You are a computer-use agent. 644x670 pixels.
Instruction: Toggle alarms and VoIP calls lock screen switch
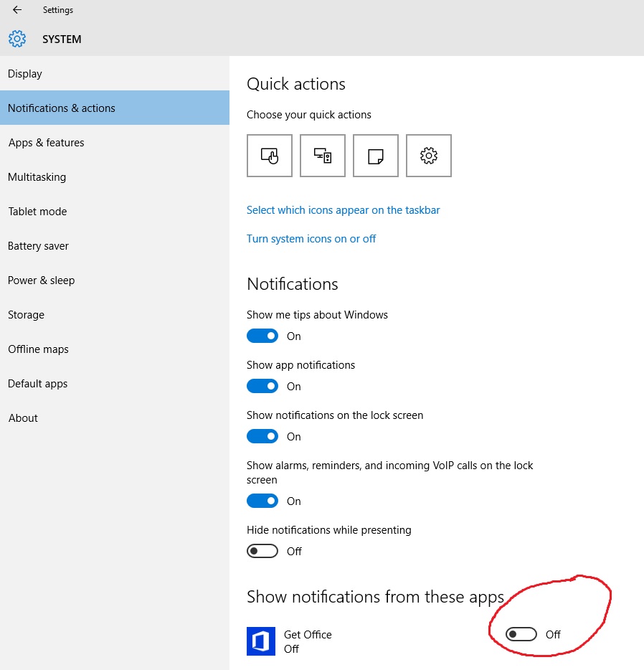click(262, 501)
